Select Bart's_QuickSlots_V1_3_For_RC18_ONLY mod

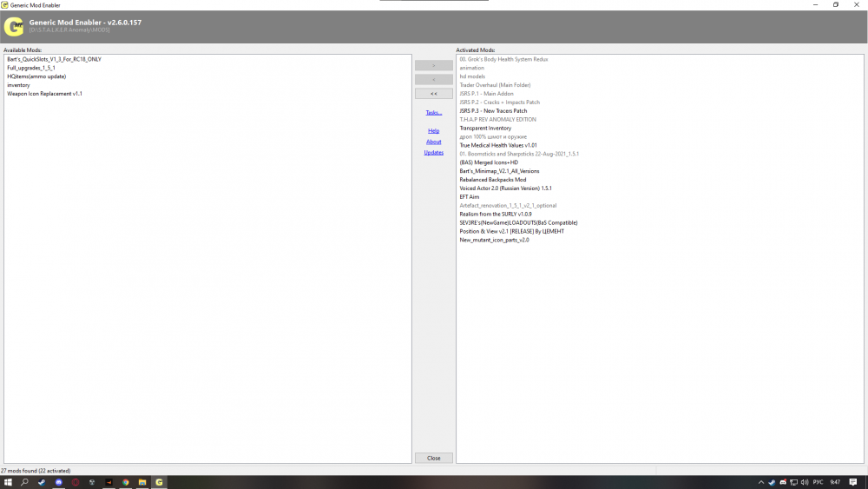point(54,59)
